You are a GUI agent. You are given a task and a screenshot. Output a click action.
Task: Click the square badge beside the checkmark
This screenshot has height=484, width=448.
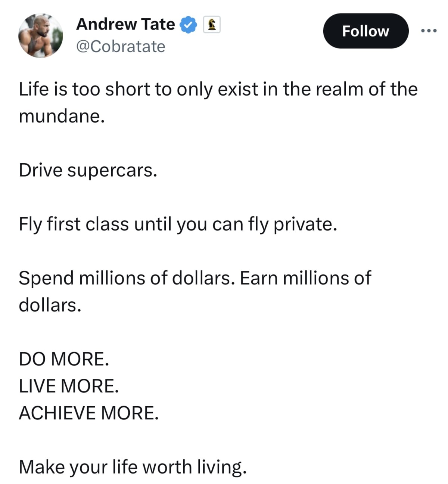[x=212, y=25]
